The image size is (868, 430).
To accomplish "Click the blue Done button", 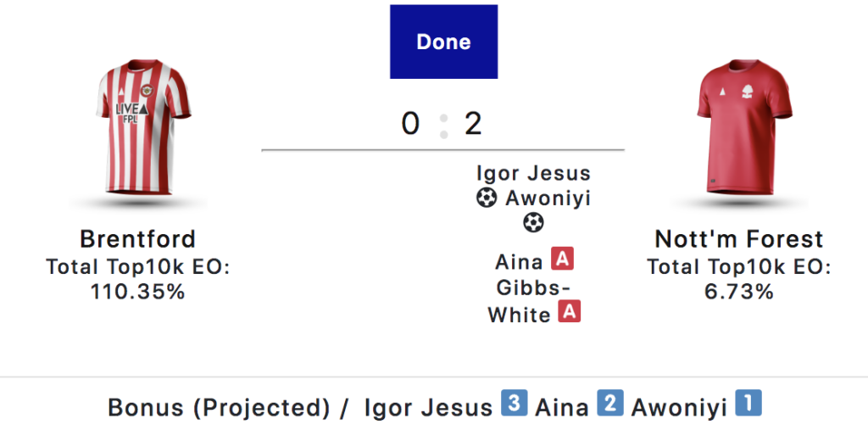I will click(443, 42).
